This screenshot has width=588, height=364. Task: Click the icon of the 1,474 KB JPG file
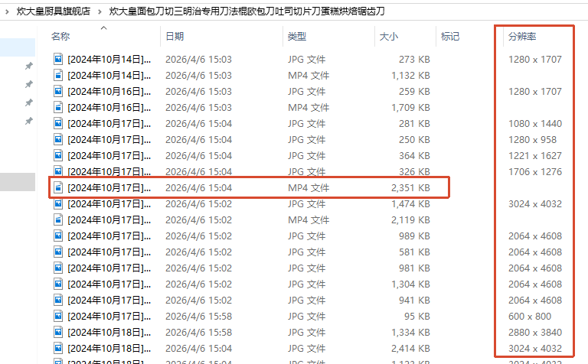click(57, 203)
